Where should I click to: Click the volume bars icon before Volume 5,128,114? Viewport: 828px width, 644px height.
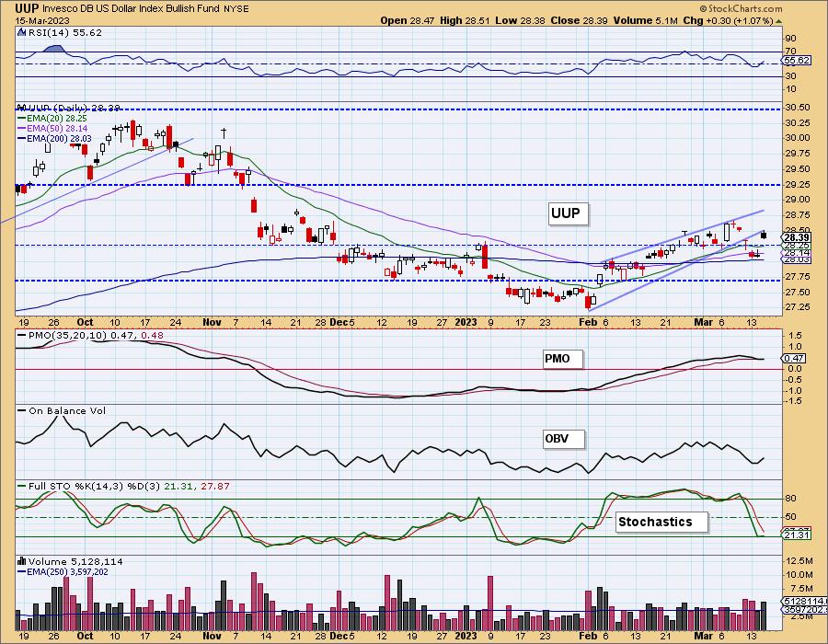coord(22,561)
